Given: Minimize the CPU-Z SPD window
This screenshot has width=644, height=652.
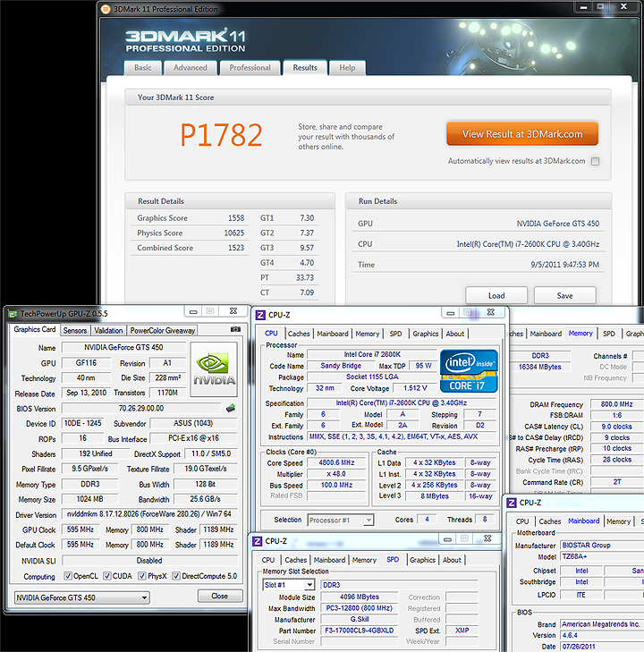Looking at the screenshot, I should (x=447, y=539).
